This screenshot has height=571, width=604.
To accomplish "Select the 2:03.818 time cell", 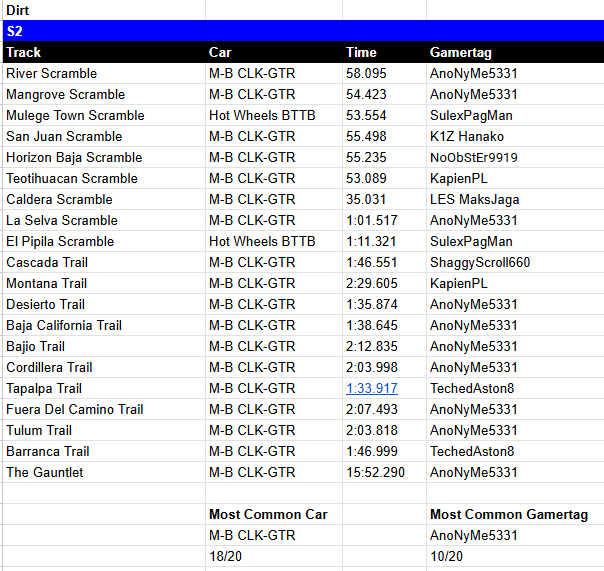I will (384, 430).
